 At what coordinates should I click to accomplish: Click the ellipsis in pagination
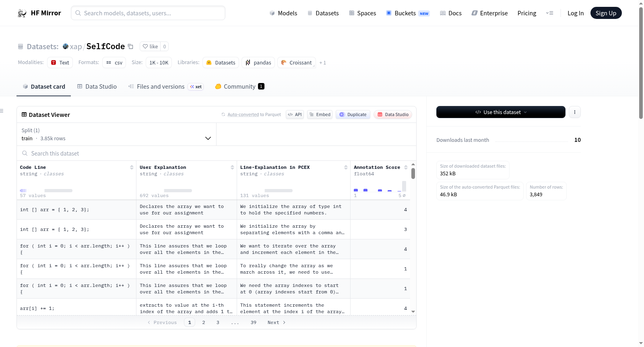[x=235, y=323]
